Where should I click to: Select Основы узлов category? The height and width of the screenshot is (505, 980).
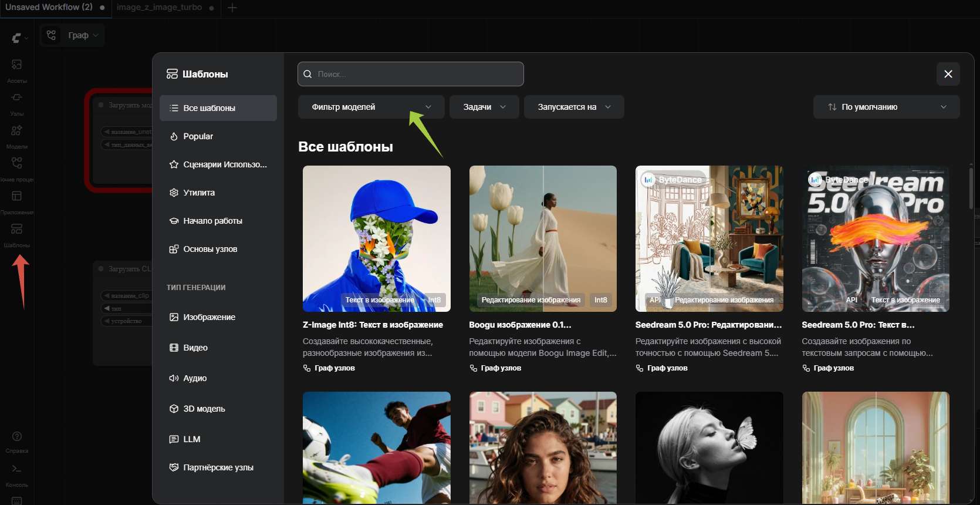click(x=218, y=249)
